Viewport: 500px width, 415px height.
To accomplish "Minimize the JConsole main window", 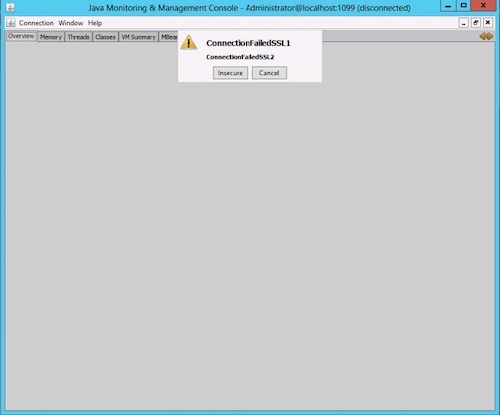I will [x=448, y=6].
